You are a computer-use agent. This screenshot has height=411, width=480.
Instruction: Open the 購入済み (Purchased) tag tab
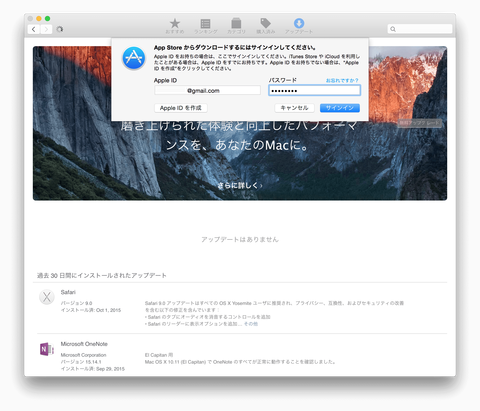[x=265, y=26]
